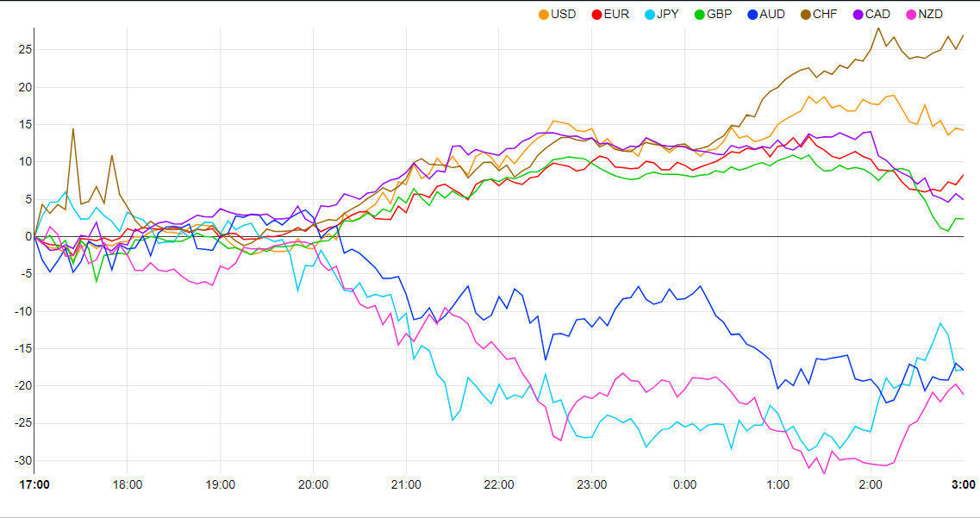The height and width of the screenshot is (518, 980).
Task: Click the pink NZD legend circle
Action: point(910,14)
